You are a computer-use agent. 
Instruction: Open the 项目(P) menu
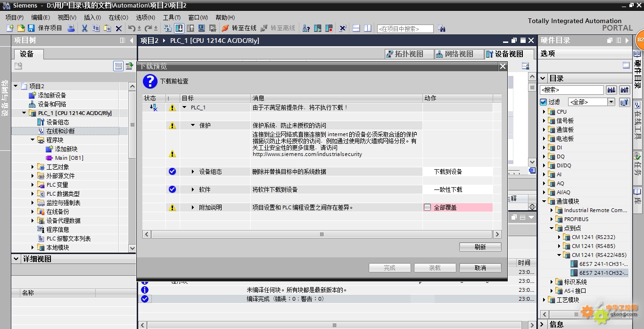[x=14, y=17]
